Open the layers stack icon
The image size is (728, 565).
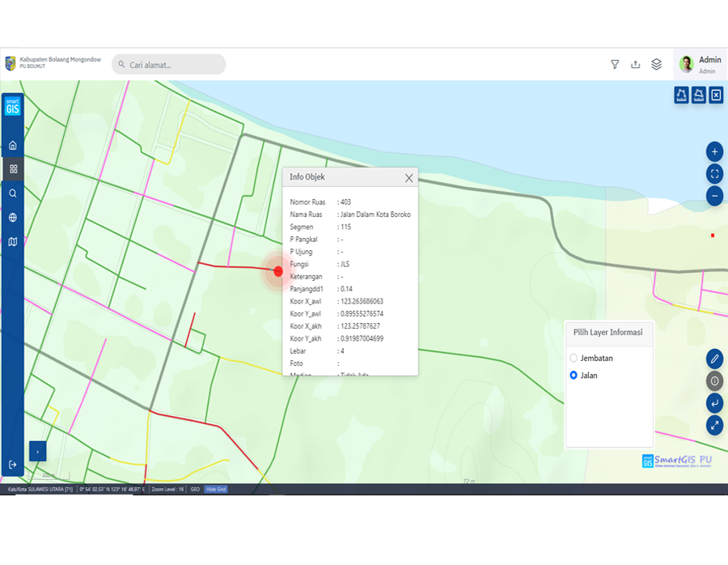[x=657, y=65]
